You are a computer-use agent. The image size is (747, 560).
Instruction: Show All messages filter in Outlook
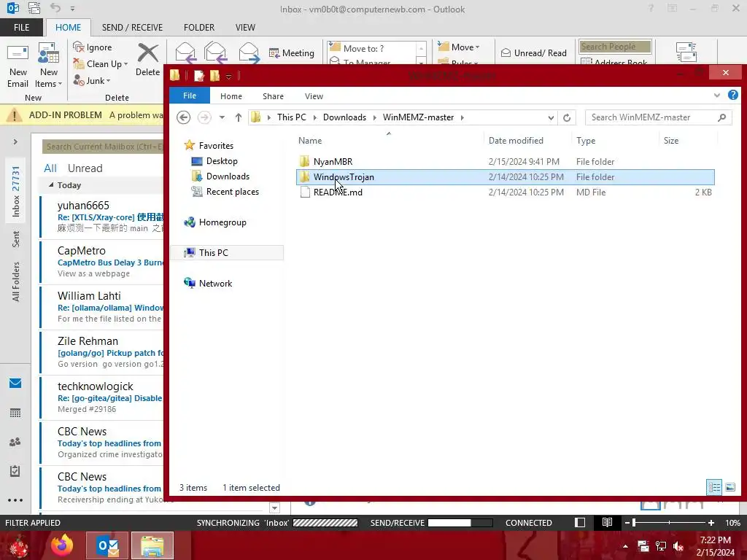point(50,168)
